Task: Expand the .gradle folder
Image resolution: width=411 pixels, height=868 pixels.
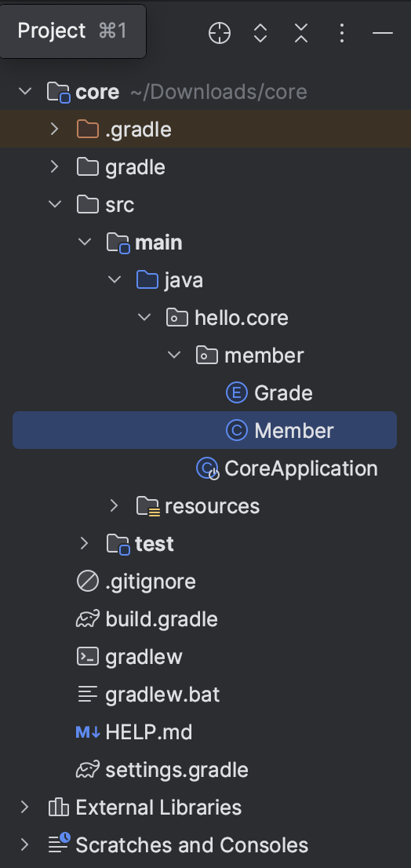Action: tap(54, 129)
